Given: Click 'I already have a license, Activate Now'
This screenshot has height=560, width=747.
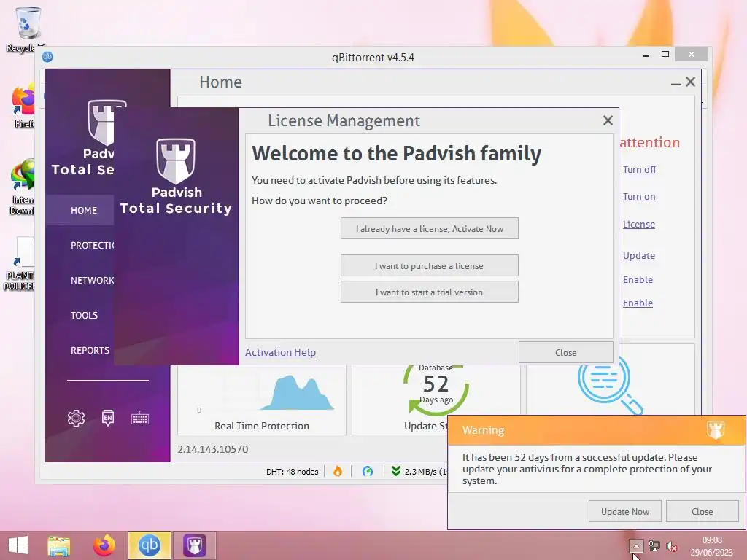Looking at the screenshot, I should tap(429, 228).
